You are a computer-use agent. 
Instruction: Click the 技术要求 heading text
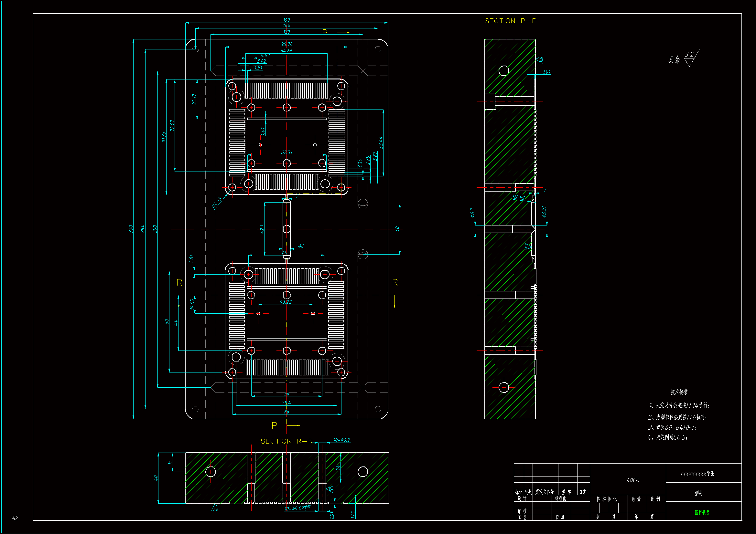pos(679,392)
